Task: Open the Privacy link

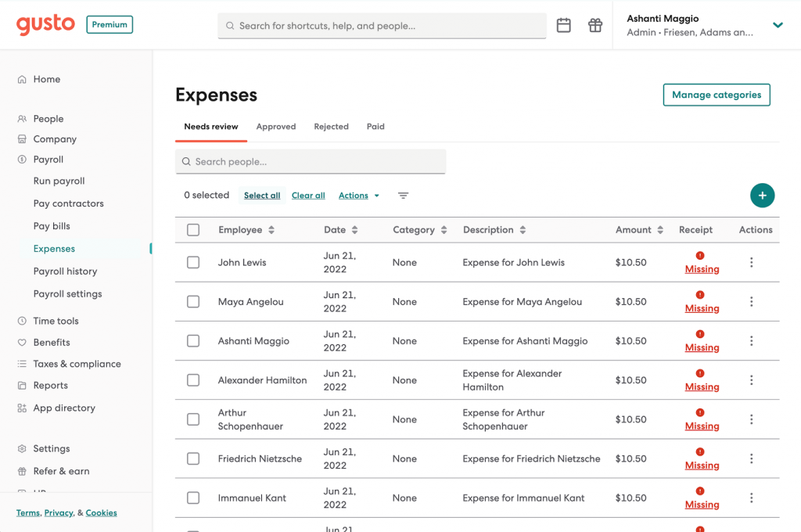Action: click(x=59, y=512)
